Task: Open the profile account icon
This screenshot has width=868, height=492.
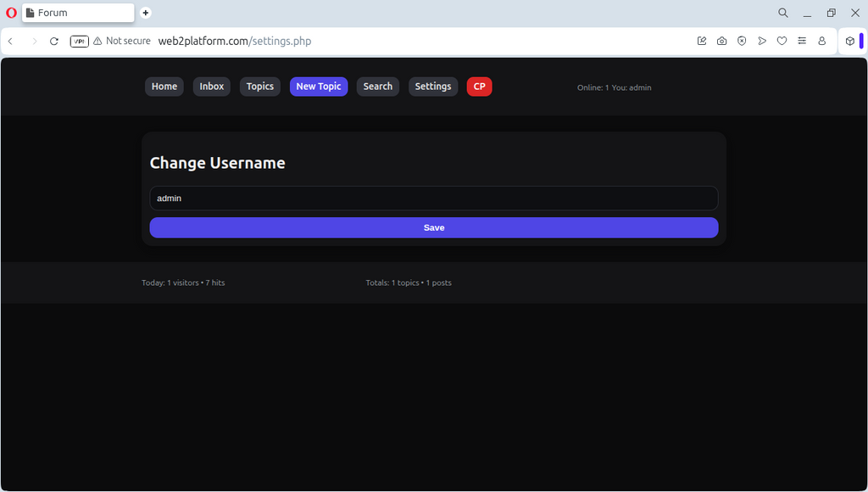Action: 822,41
